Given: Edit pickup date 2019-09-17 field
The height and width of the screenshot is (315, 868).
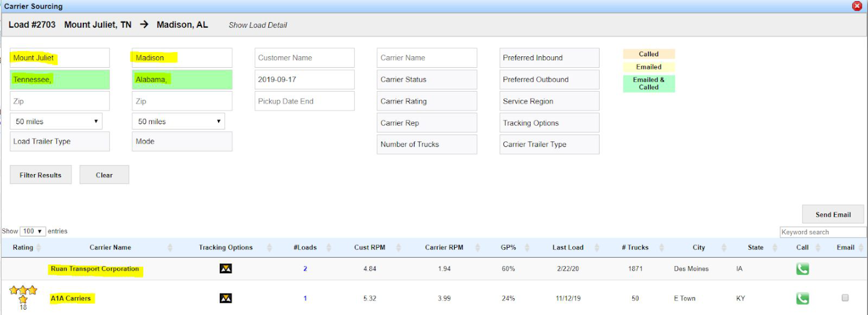Looking at the screenshot, I should point(304,79).
